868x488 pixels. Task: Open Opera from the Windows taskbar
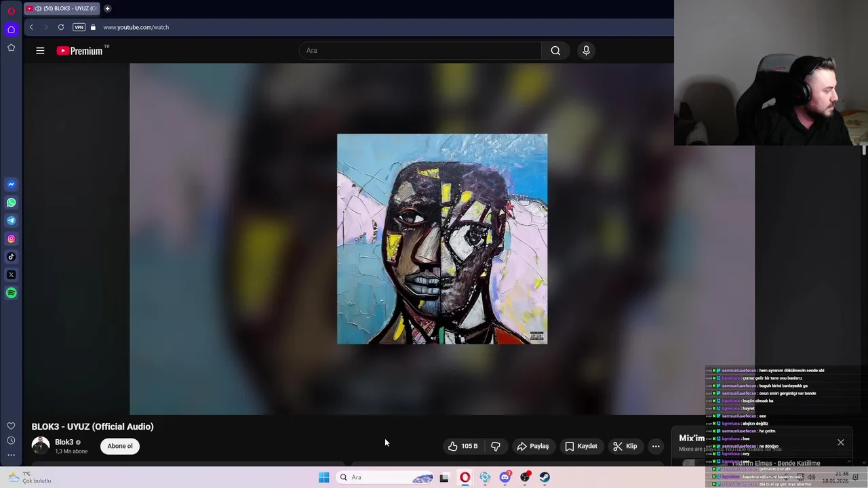click(x=465, y=478)
